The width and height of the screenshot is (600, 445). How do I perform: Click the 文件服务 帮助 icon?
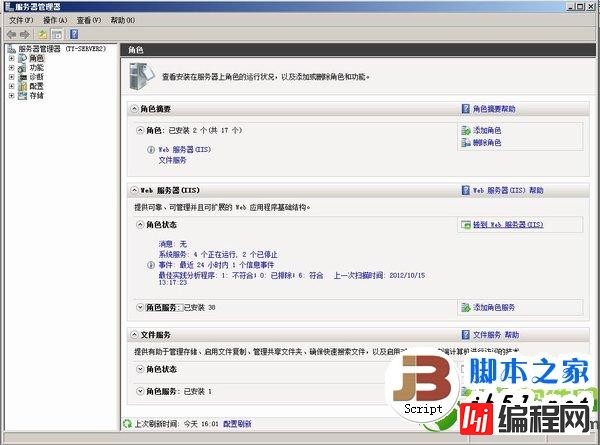coord(465,335)
